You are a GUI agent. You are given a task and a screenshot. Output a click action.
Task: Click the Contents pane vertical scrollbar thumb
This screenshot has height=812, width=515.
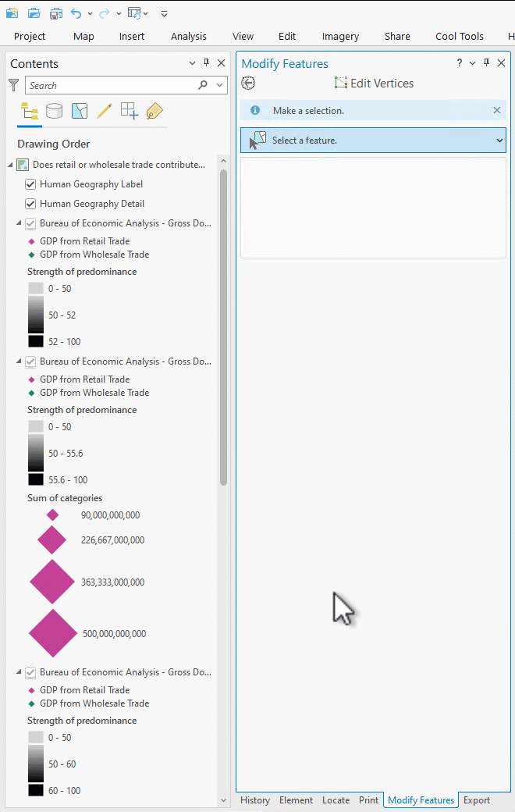pos(224,327)
